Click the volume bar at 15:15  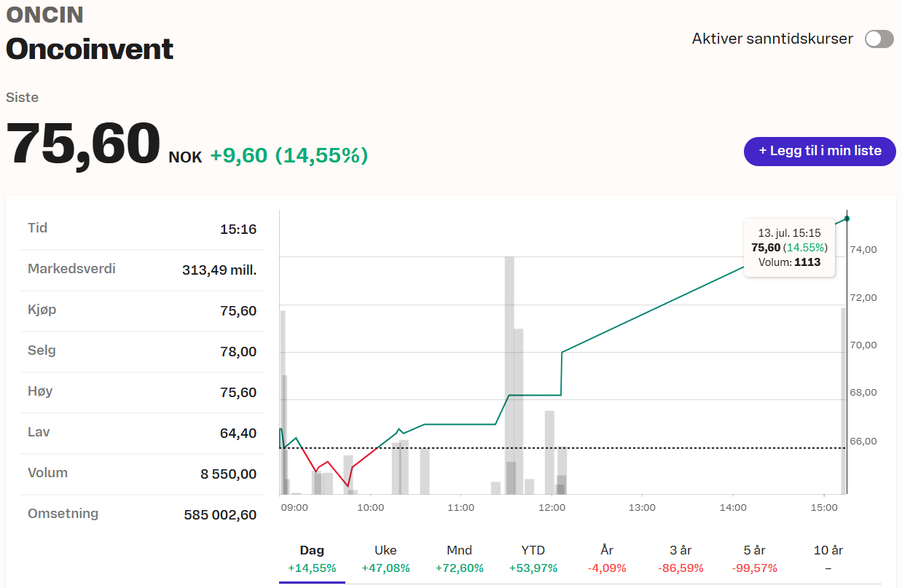(844, 401)
